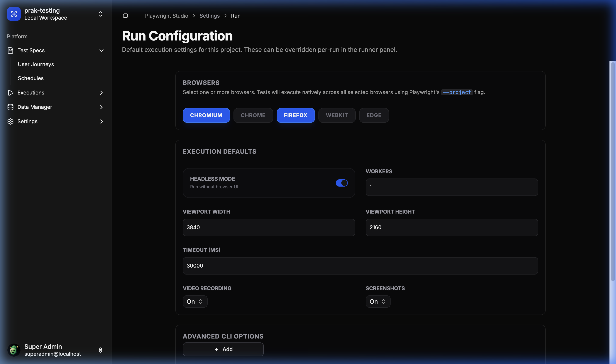Expand the Executions section chevron
This screenshot has height=364, width=616.
click(x=101, y=93)
